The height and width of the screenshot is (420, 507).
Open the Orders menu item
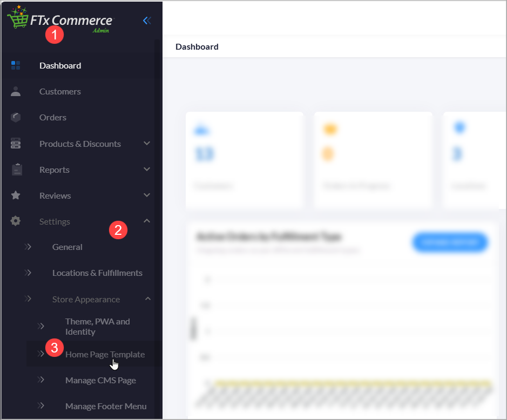53,117
